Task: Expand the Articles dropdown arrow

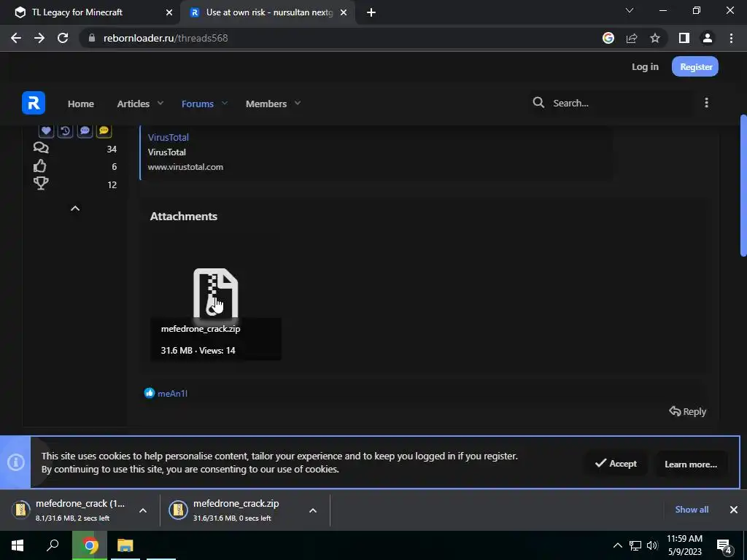Action: (x=160, y=103)
